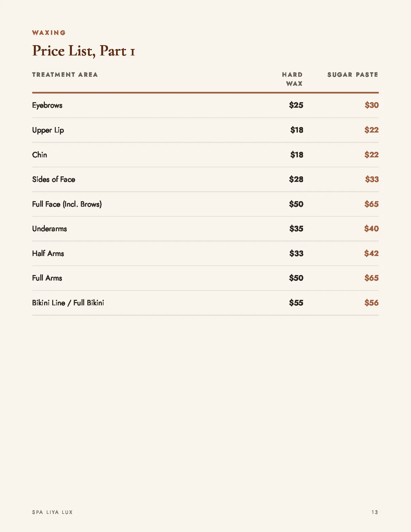411x532 pixels.
Task: Select the Full Arms row label
Action: 47,278
